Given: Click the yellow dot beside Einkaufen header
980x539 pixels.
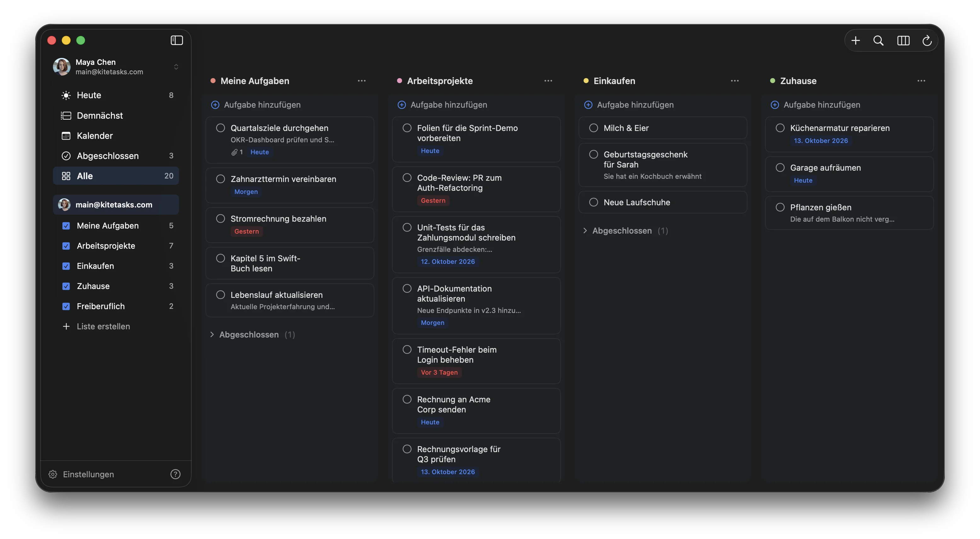Looking at the screenshot, I should click(x=586, y=81).
